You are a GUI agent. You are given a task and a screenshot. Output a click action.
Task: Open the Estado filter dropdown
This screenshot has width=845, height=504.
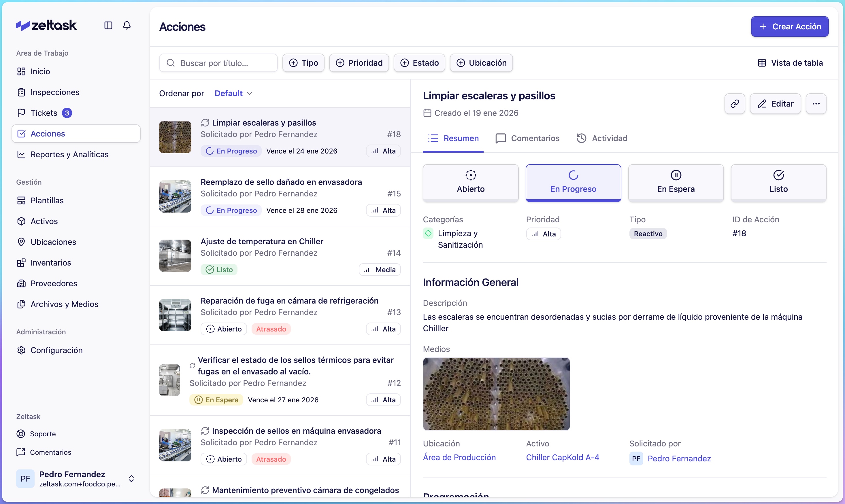419,62
